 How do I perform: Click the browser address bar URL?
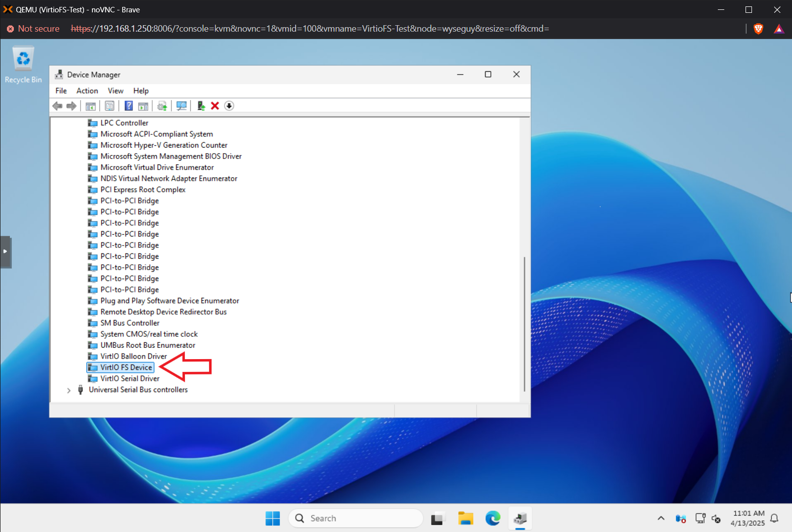[310, 29]
